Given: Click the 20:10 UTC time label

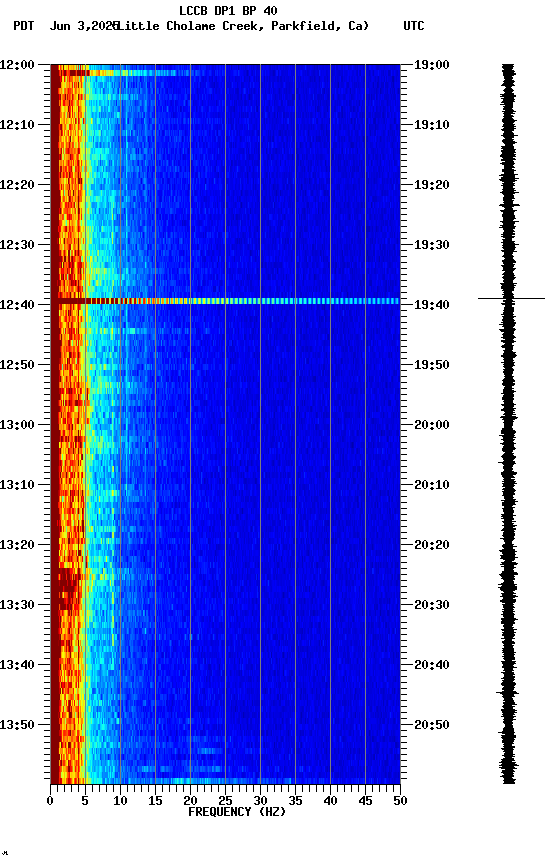Looking at the screenshot, I should coord(432,485).
